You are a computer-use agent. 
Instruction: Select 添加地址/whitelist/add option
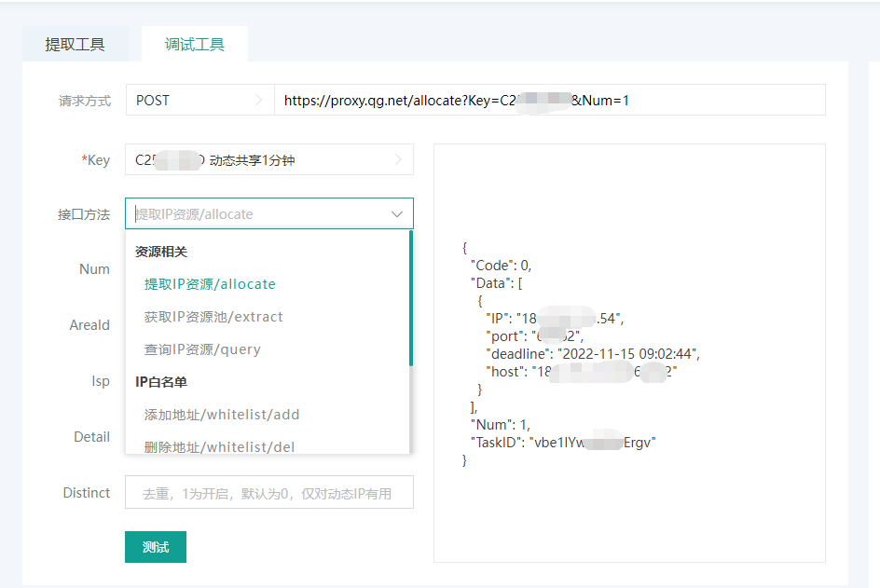tap(222, 415)
